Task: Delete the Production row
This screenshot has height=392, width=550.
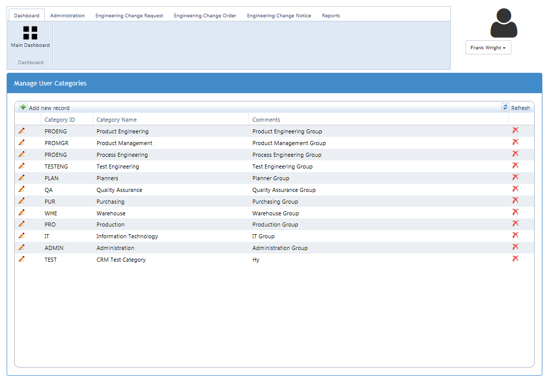Action: tap(515, 223)
